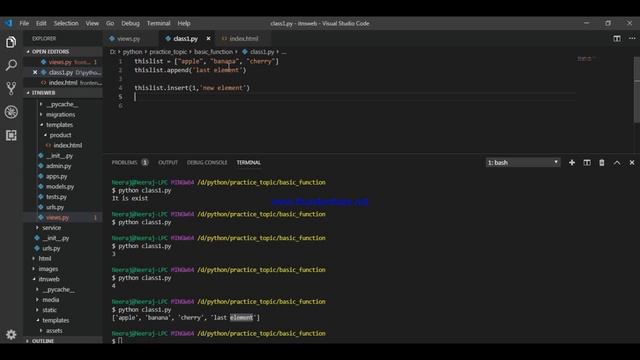Screen dimensions: 640x360
Task: Open index.html in Open Editors list
Action: 63,82
